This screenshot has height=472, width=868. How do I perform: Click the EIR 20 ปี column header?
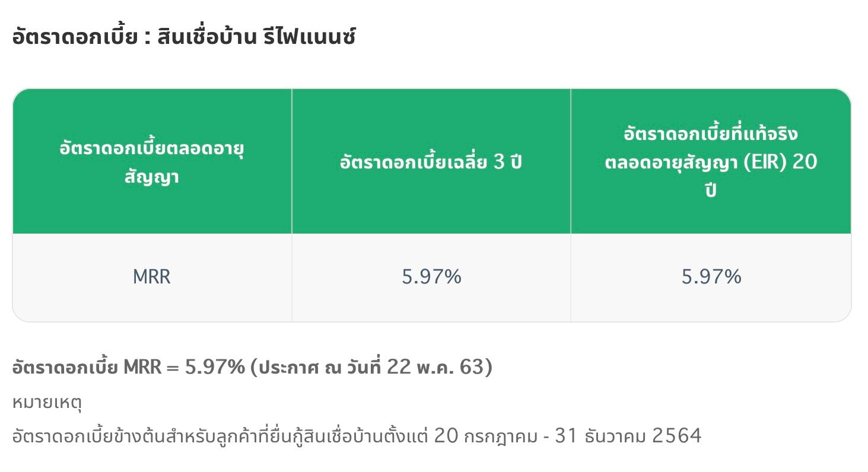tap(711, 162)
